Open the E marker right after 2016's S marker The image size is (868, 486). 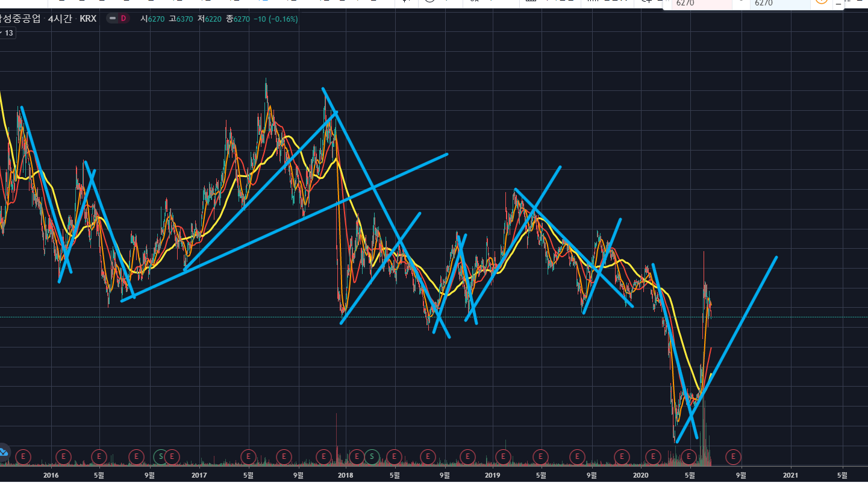point(172,456)
